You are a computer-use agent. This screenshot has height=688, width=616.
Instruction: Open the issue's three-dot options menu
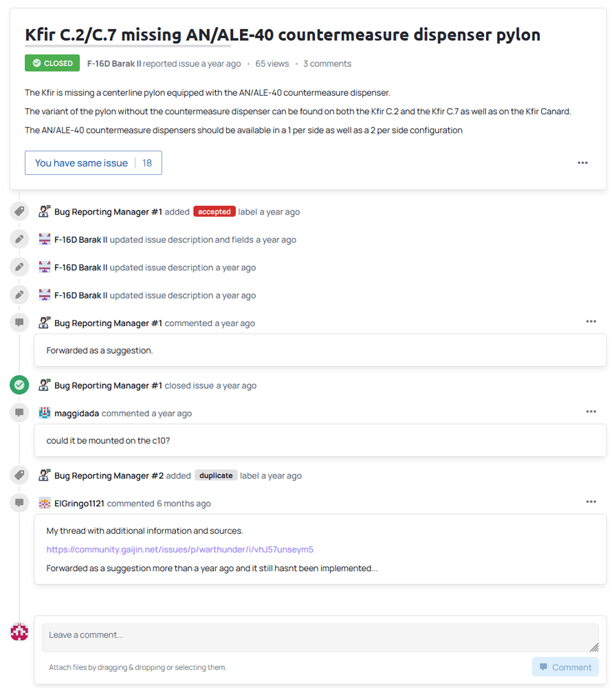(583, 163)
